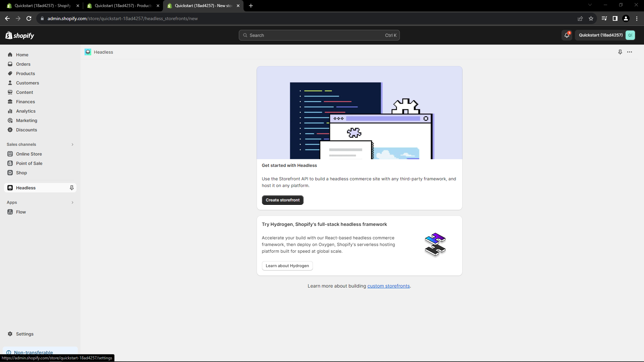Open Analytics from the sidebar
The width and height of the screenshot is (644, 362).
point(26,111)
